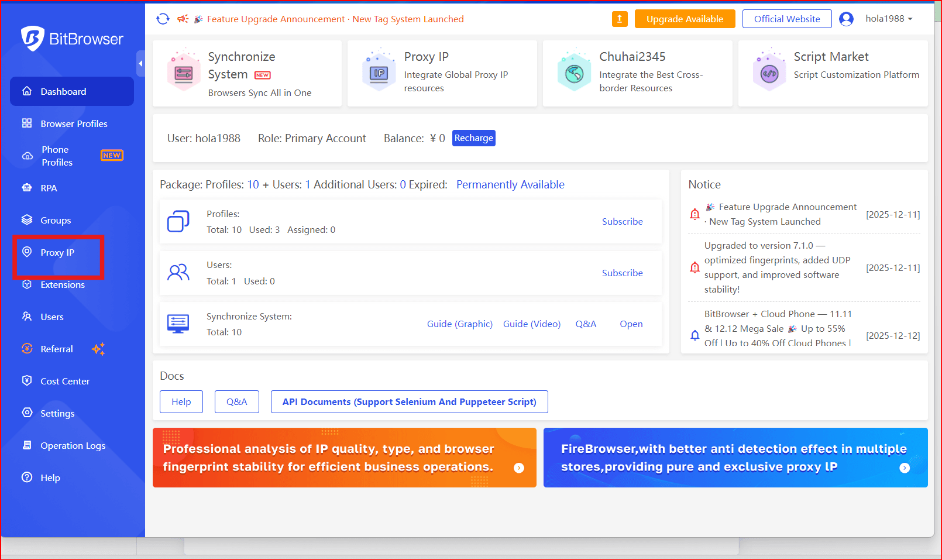Collapse the sidebar with the arrow handle
This screenshot has height=560, width=942.
coord(140,63)
